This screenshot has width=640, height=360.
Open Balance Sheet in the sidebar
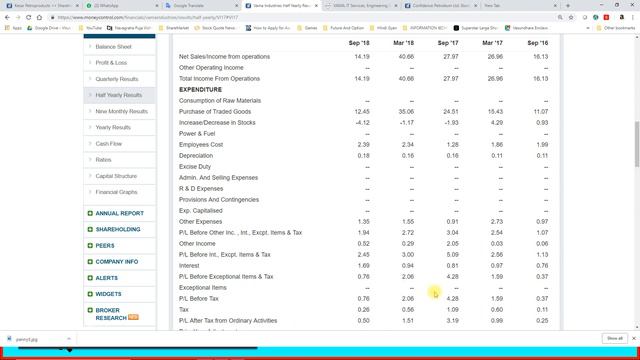[113, 47]
